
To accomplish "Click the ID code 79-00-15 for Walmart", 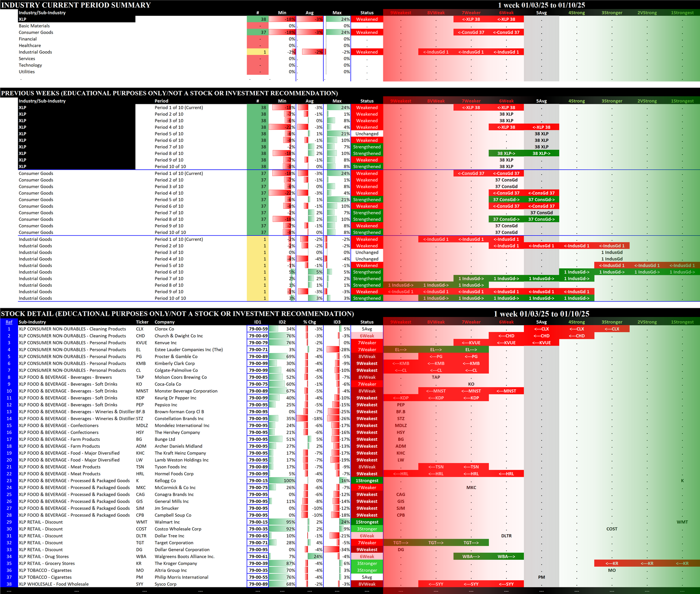I will click(258, 522).
